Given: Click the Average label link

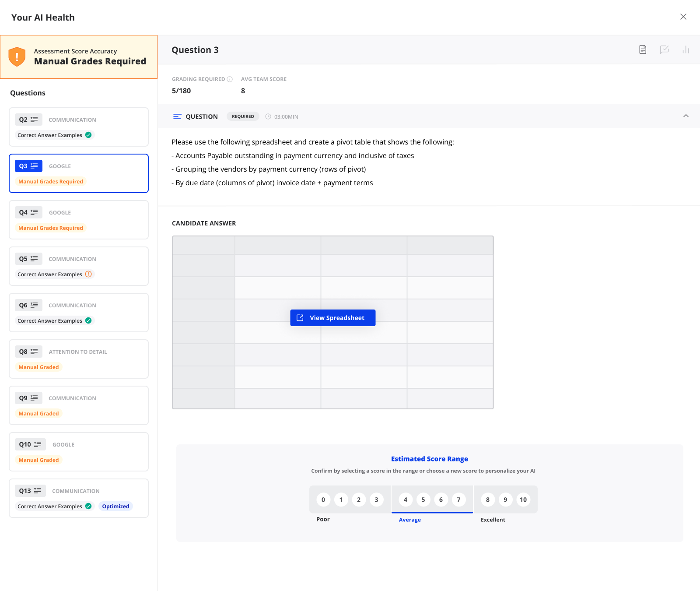Looking at the screenshot, I should 409,520.
